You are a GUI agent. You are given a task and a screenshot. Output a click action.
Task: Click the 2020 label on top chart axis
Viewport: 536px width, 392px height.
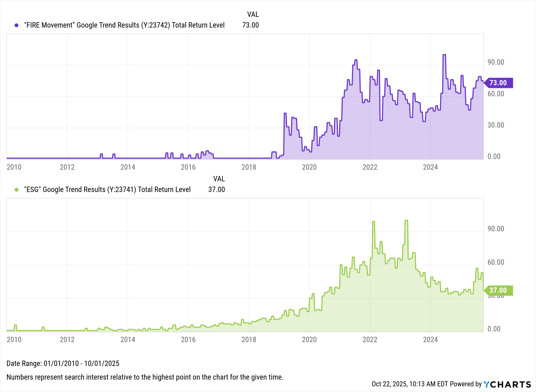click(x=309, y=167)
